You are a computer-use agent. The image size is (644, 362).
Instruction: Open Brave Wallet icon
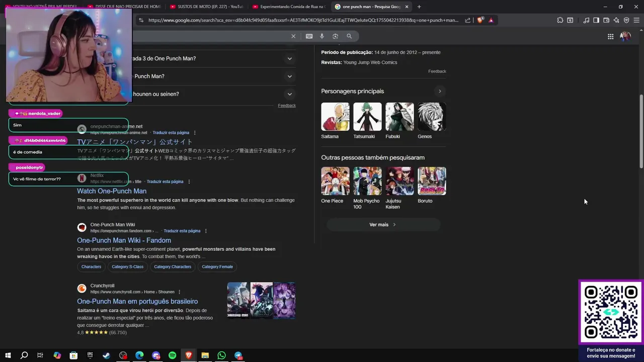coord(606,20)
